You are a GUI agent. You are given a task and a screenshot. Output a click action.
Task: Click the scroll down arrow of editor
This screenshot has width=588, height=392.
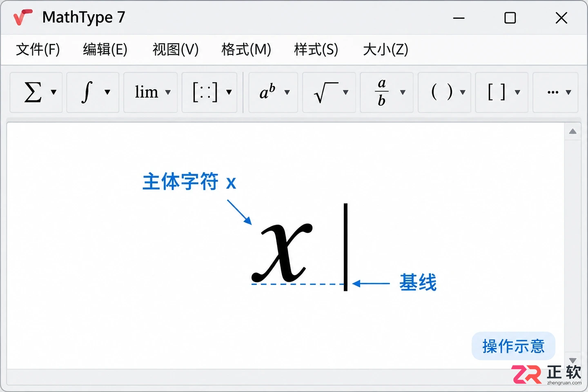pyautogui.click(x=573, y=360)
